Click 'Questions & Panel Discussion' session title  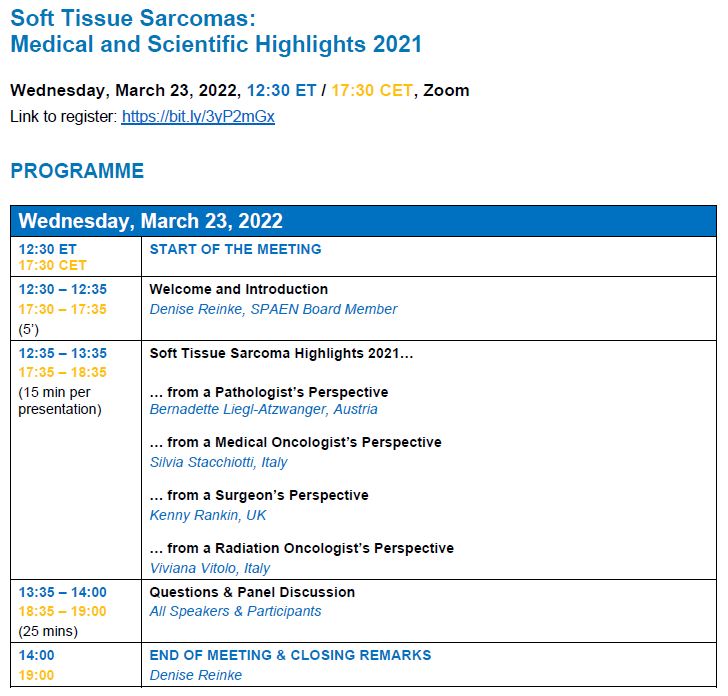pos(252,592)
